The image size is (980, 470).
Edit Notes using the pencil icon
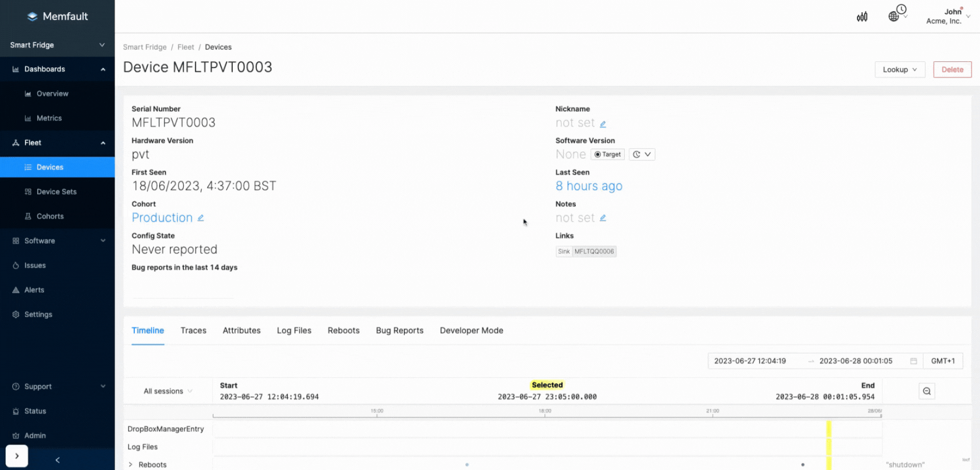pos(603,218)
